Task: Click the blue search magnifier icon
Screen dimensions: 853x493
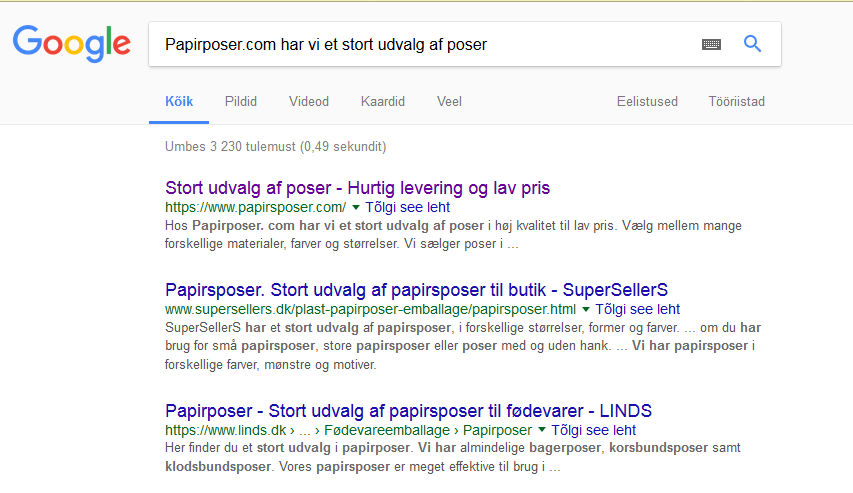Action: tap(752, 44)
